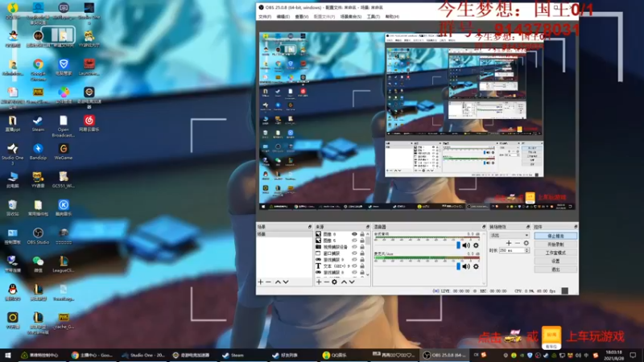This screenshot has height=362, width=644.
Task: Toggle visibility of 文本 (GDI+) source
Action: [354, 266]
